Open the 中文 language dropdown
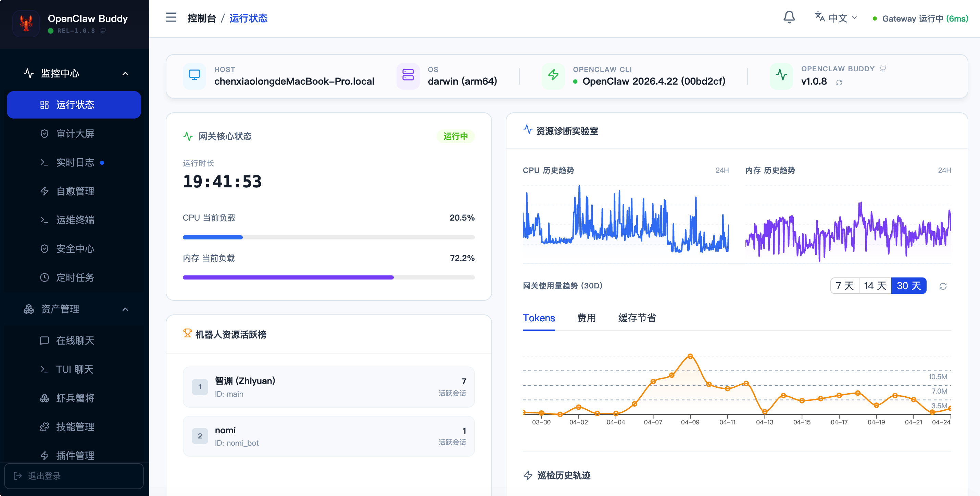Viewport: 980px width, 496px height. 835,18
